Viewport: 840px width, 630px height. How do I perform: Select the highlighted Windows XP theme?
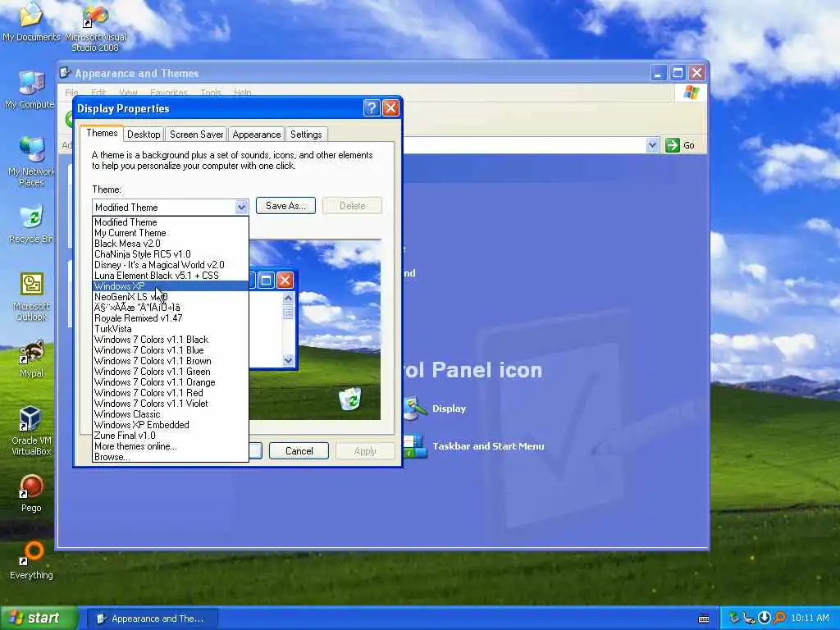[x=171, y=286]
